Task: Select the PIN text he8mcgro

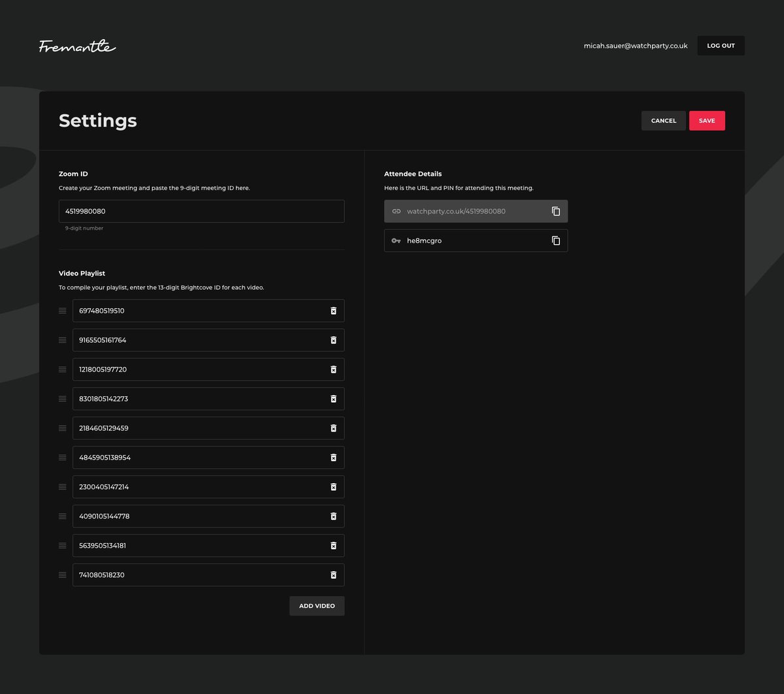Action: coord(424,241)
